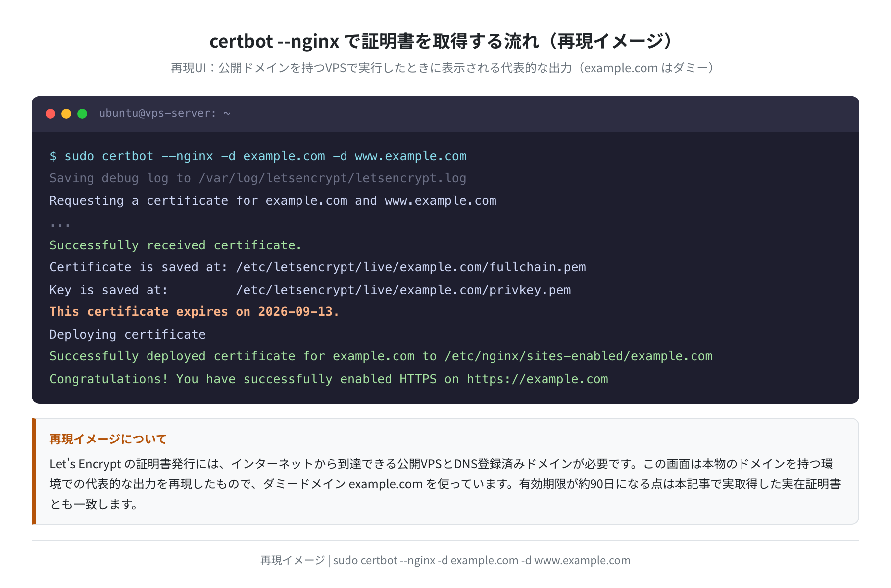This screenshot has height=588, width=891.
Task: Click the 'Saving debug log to' line
Action: coord(258,178)
